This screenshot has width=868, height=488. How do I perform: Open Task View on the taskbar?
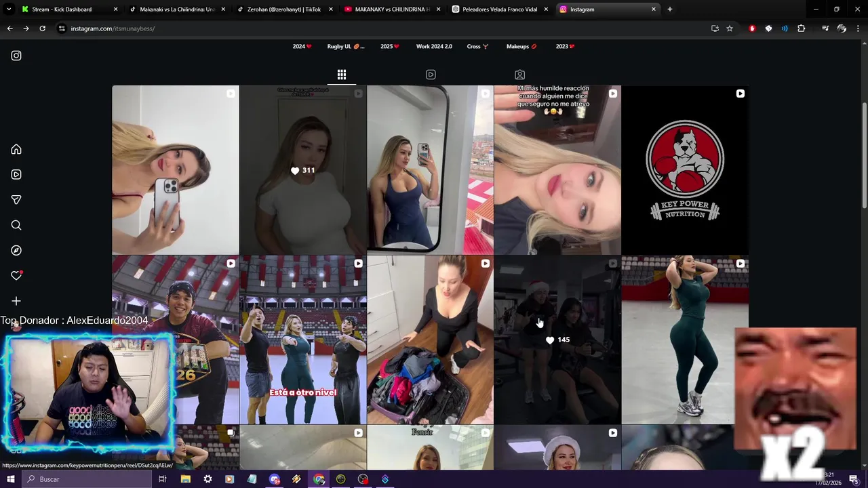pyautogui.click(x=163, y=479)
